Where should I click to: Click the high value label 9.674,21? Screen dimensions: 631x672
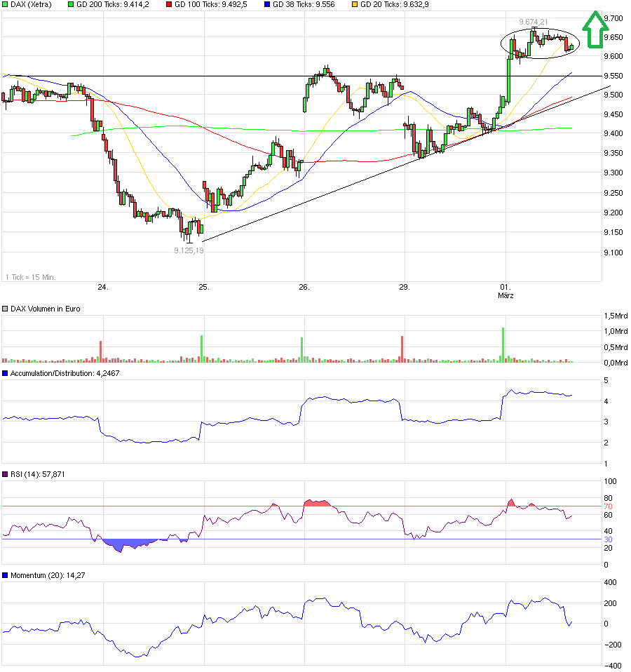(x=534, y=22)
